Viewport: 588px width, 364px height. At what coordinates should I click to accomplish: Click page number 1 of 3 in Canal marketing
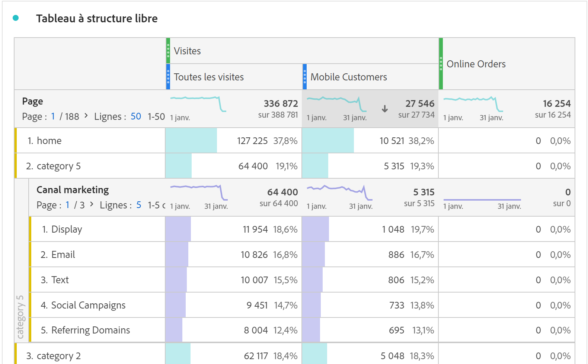pyautogui.click(x=67, y=205)
